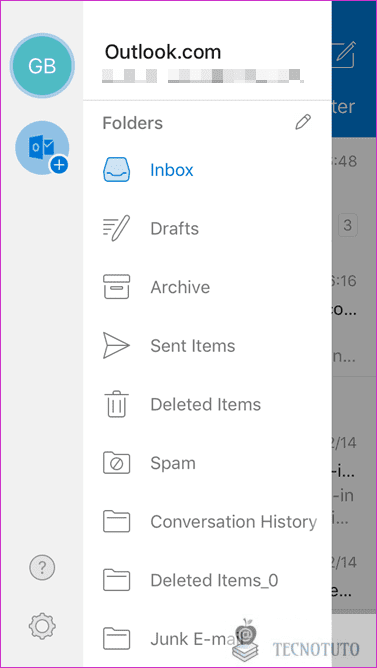The image size is (377, 668).
Task: Click the Spam folder icon
Action: coord(116,463)
